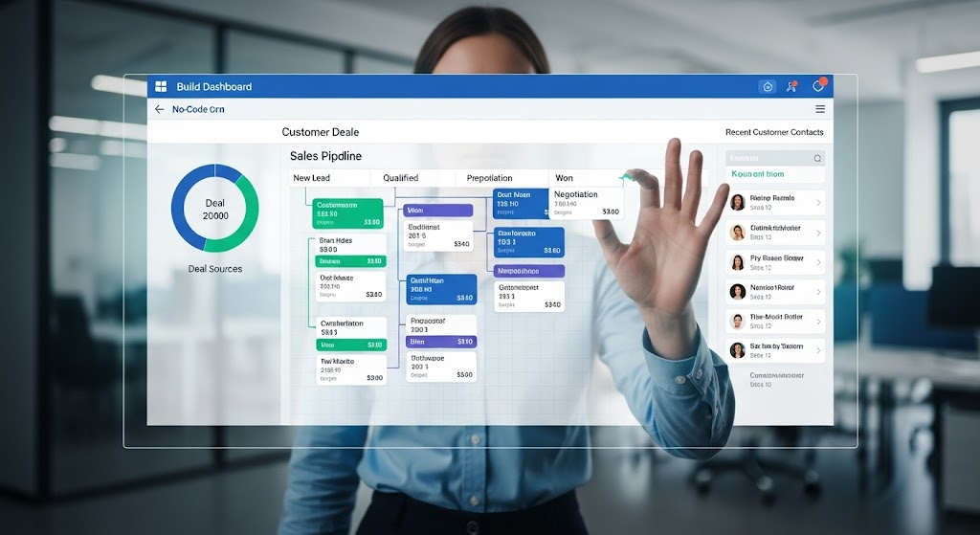Open the 'Cwnaherlaton' deal card
Viewport: 980px width, 535px height.
(351, 328)
